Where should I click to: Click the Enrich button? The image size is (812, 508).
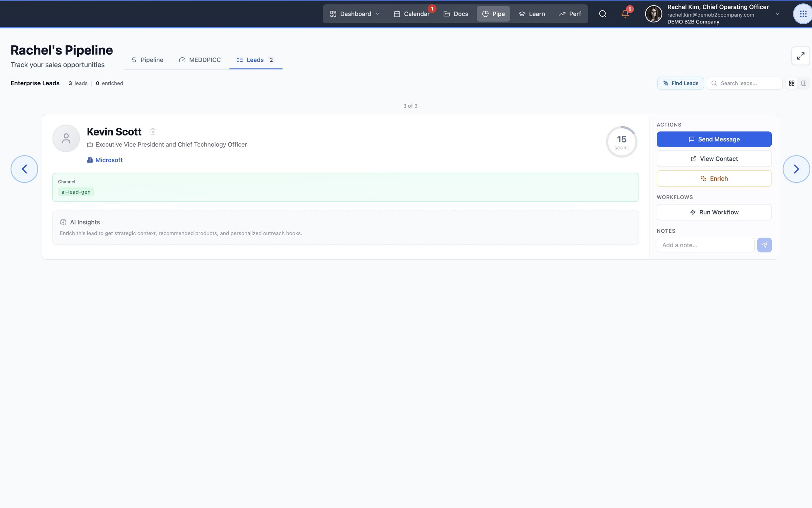[714, 178]
